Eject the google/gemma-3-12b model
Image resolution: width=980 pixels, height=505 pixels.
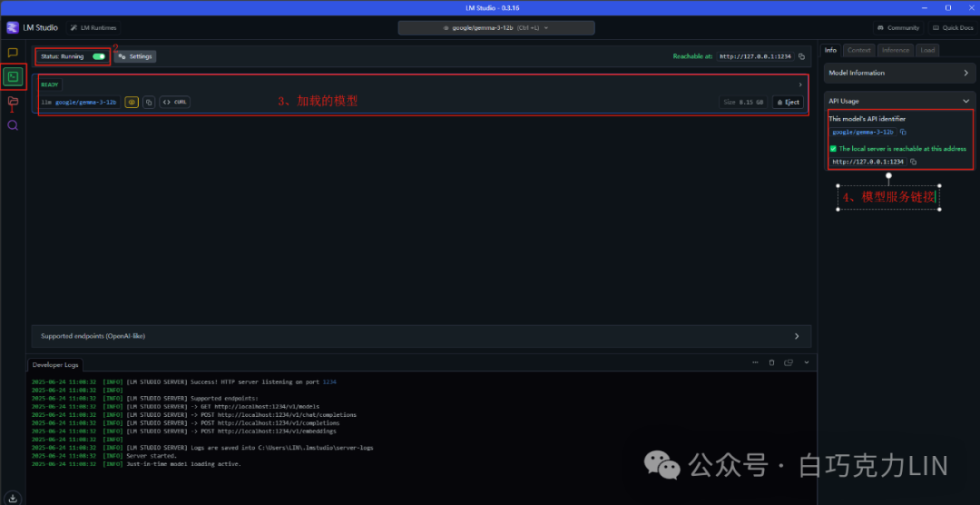pos(788,102)
